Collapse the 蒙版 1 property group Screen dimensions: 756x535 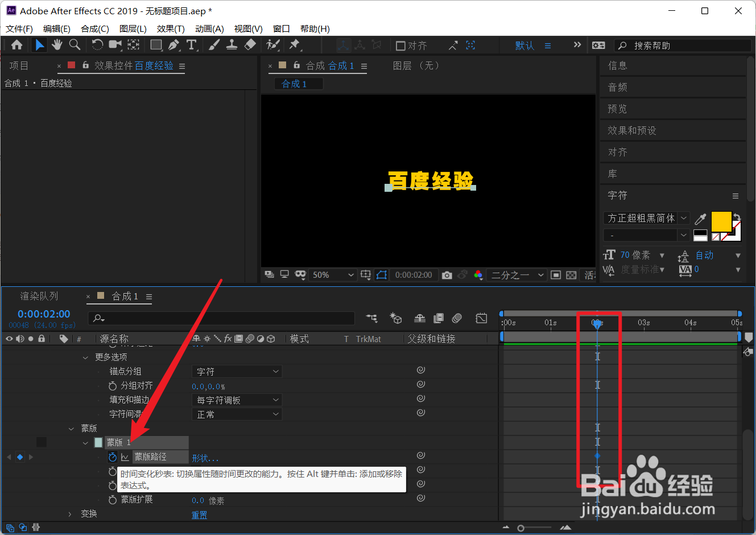pyautogui.click(x=85, y=443)
